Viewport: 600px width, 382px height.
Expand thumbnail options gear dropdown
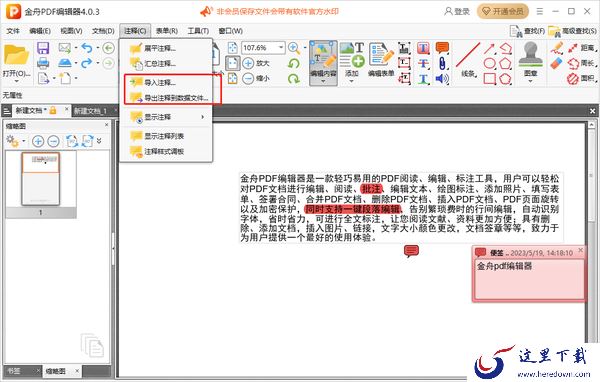24,141
